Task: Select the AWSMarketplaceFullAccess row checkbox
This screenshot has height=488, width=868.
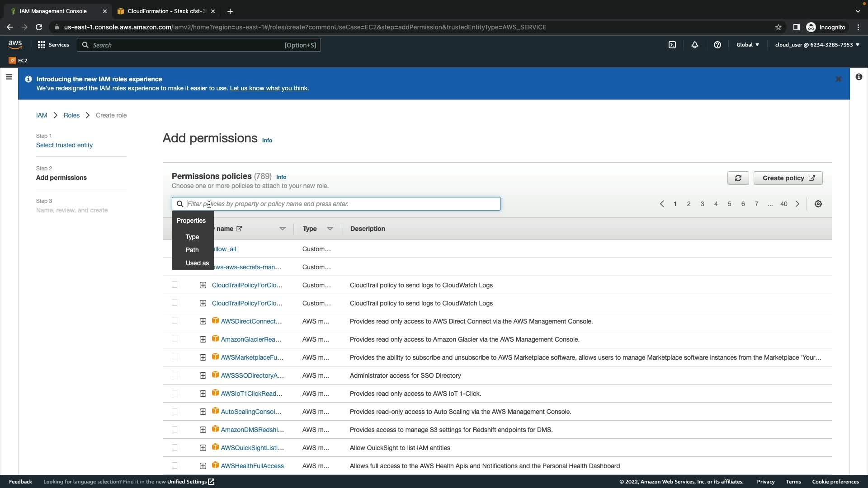Action: pyautogui.click(x=175, y=357)
